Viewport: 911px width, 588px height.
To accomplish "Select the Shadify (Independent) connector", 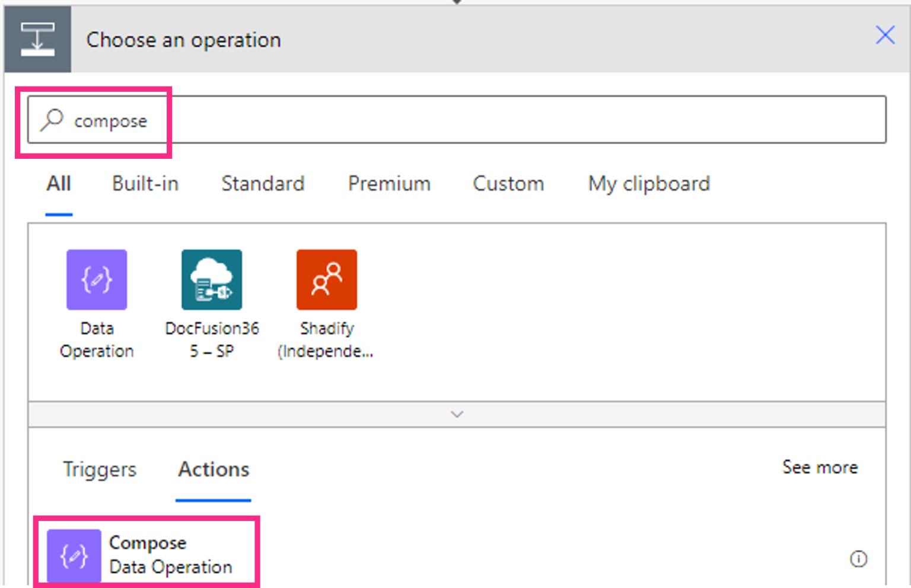I will [326, 279].
